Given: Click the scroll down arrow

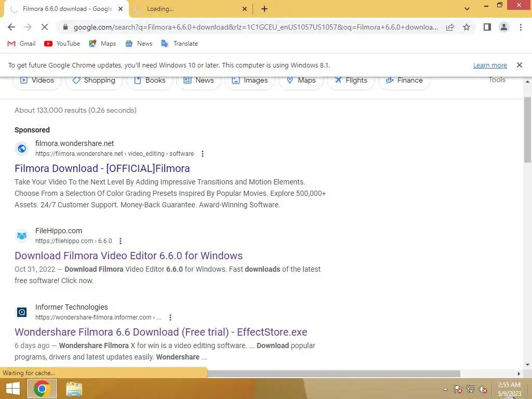Looking at the screenshot, I should [527, 365].
